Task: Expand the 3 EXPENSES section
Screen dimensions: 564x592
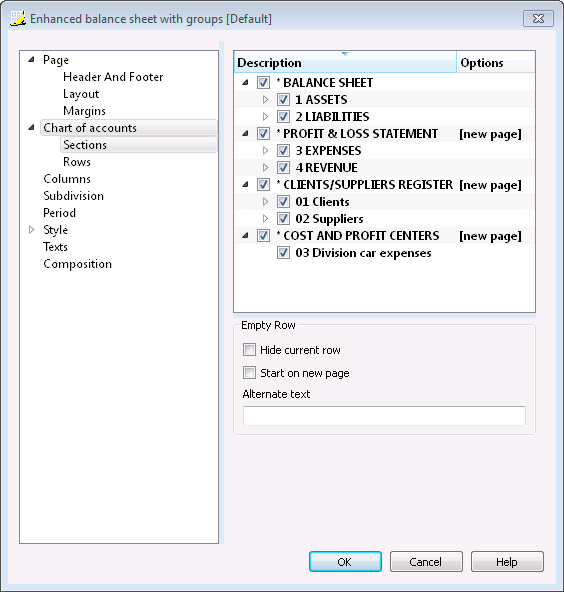Action: pos(265,150)
